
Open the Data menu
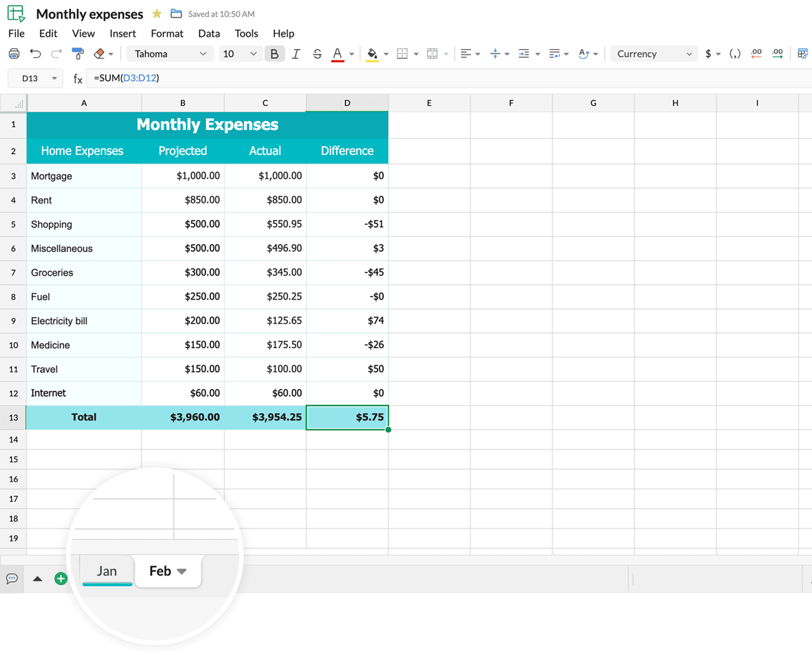(x=208, y=33)
